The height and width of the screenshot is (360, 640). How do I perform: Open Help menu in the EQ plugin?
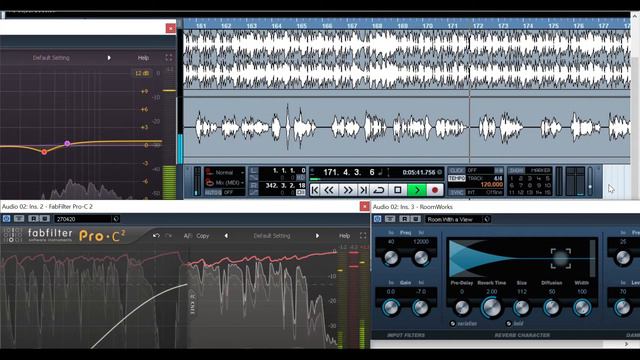tap(143, 58)
